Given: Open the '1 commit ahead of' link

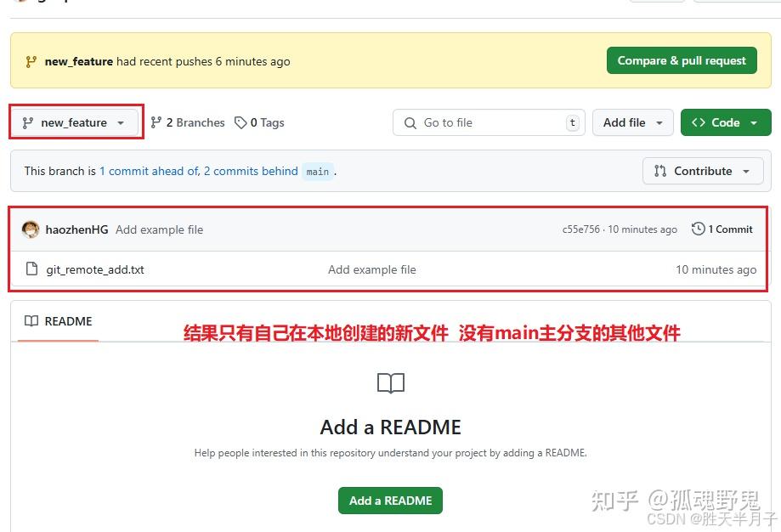Looking at the screenshot, I should 150,171.
